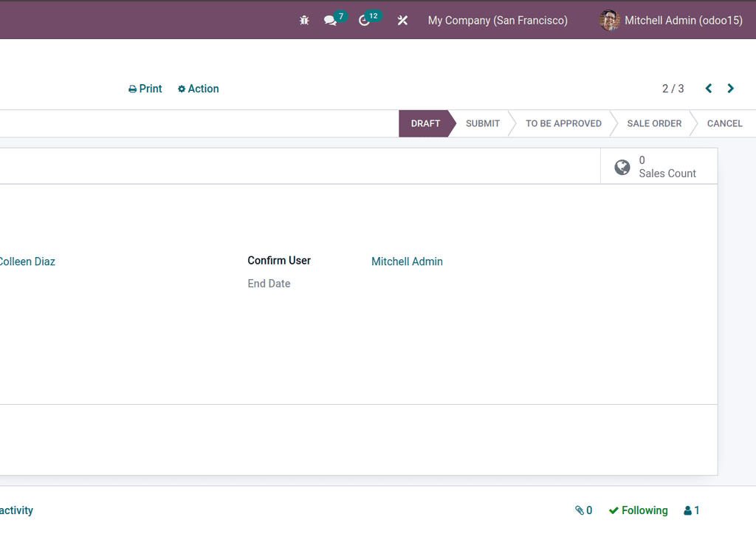756x534 pixels.
Task: Go to previous record arrow
Action: pos(708,89)
